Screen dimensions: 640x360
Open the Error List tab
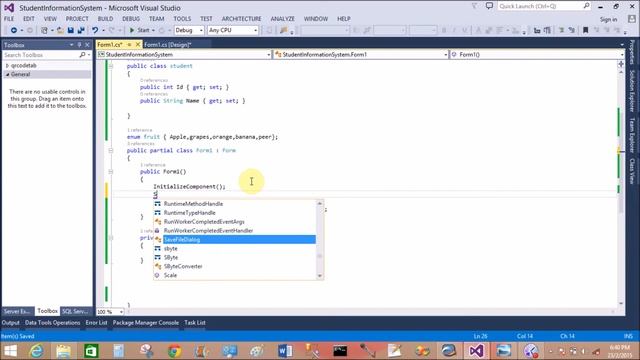pyautogui.click(x=96, y=322)
